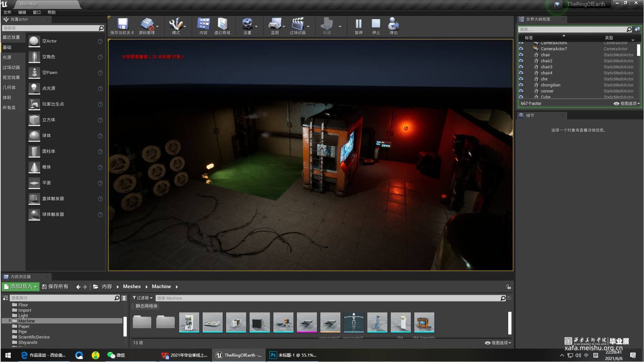The width and height of the screenshot is (644, 362).
Task: Open the Blueprints toolbar icon
Action: [275, 24]
